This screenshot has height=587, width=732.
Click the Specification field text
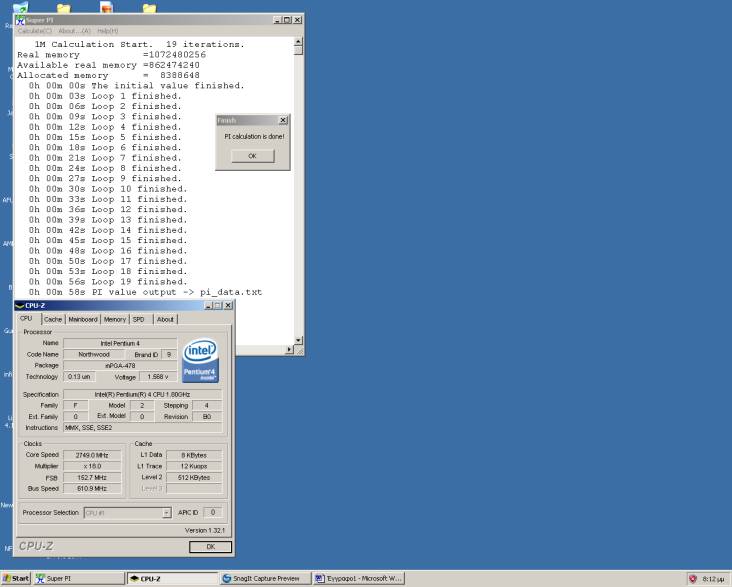coord(142,395)
